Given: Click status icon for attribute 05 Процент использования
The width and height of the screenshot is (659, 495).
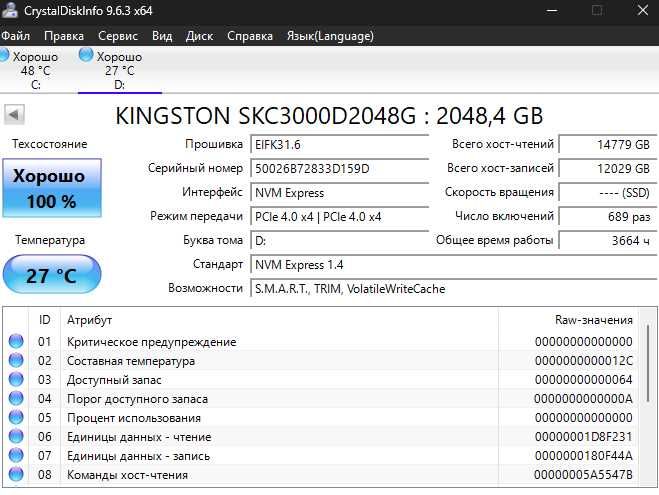Looking at the screenshot, I should coord(16,417).
